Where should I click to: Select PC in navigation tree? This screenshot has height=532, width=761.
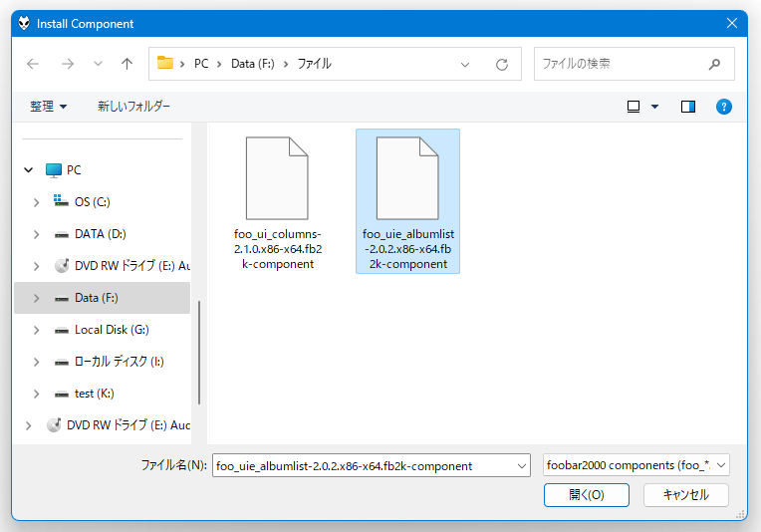[74, 170]
